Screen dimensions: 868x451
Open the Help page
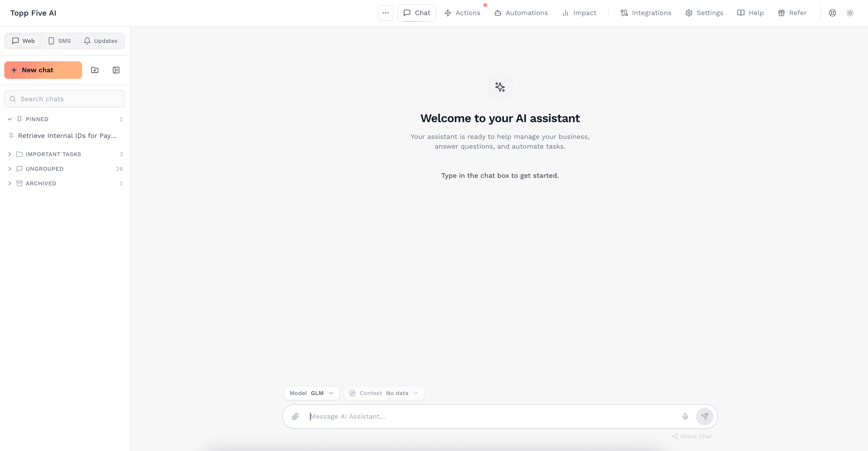click(x=750, y=13)
